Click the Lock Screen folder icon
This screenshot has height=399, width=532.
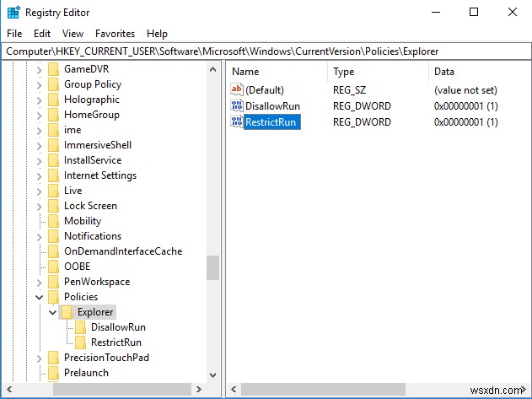click(54, 206)
